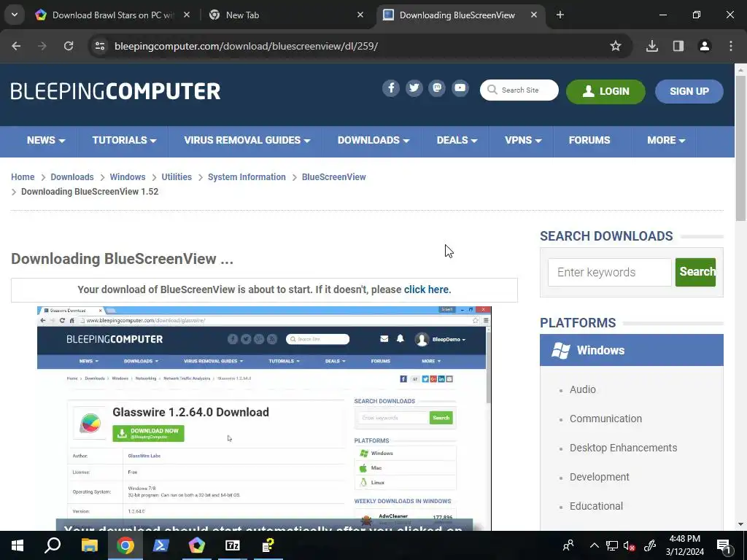Open PowerShell from taskbar
Viewport: 747px width, 560px height.
click(x=160, y=545)
